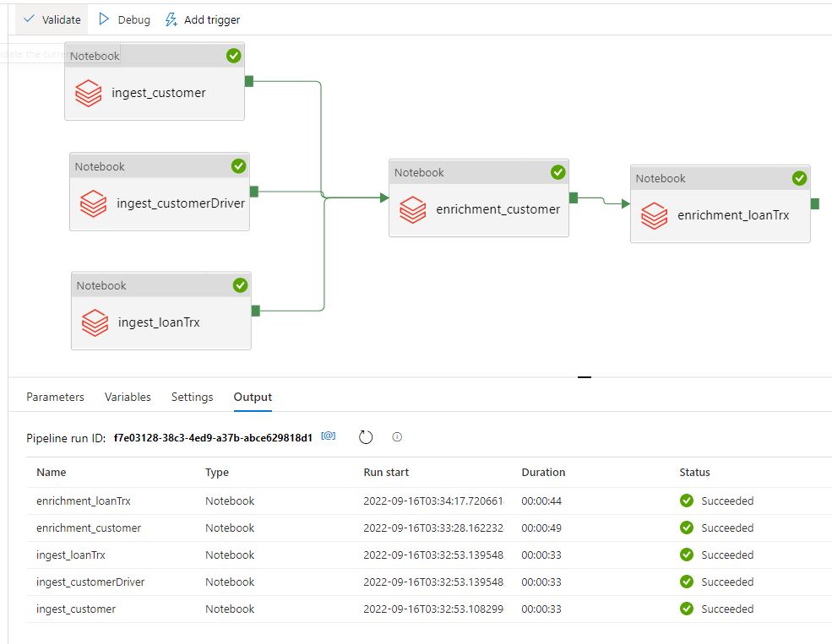This screenshot has width=832, height=644.
Task: Click the green success badge on ingest_customer activity
Action: click(x=234, y=56)
